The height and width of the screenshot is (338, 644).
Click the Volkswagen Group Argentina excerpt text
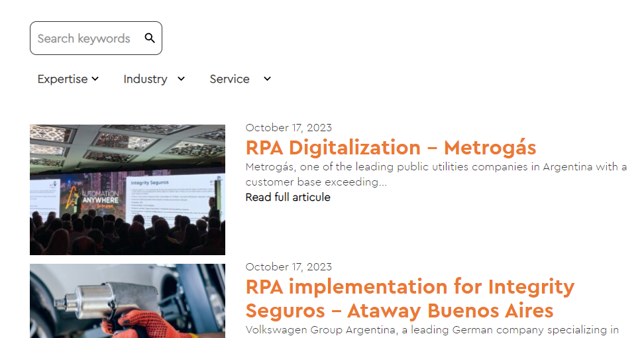tap(432, 330)
